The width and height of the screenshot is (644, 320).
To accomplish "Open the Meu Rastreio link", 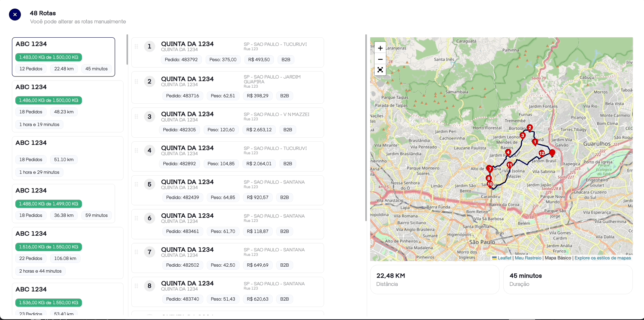I will click(528, 258).
